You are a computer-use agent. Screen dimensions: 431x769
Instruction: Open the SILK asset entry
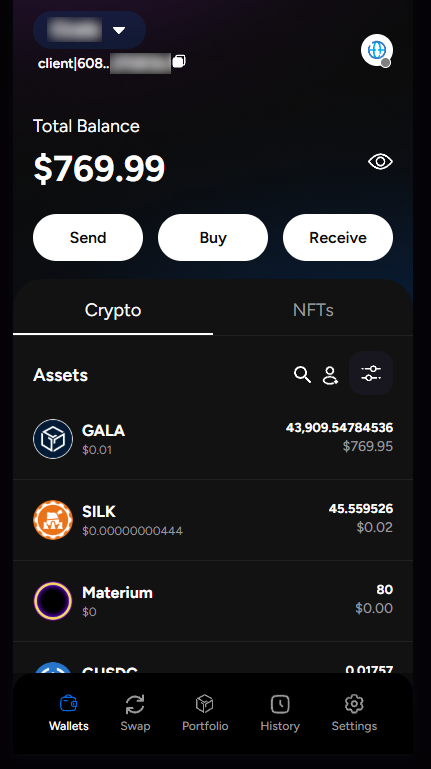click(213, 520)
